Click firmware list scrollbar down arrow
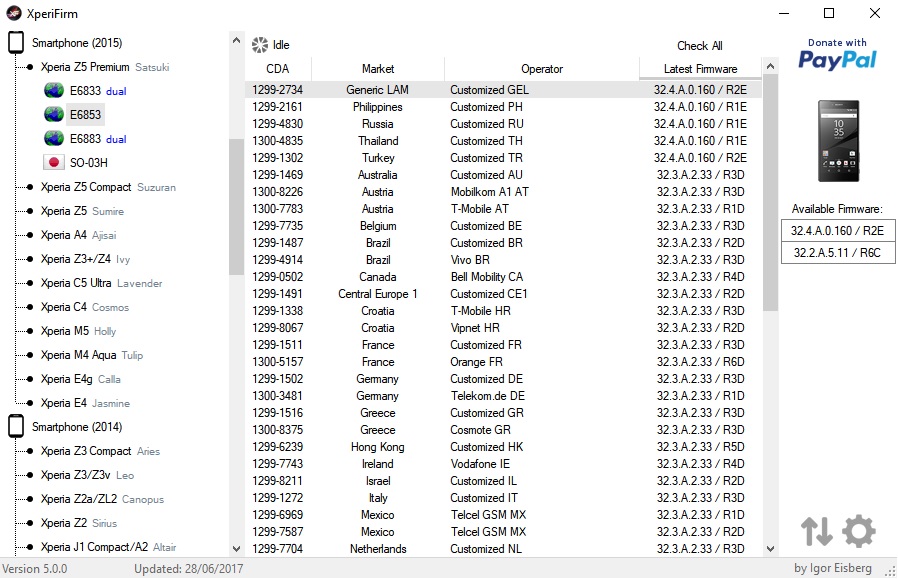Image resolution: width=898 pixels, height=579 pixels. [771, 549]
